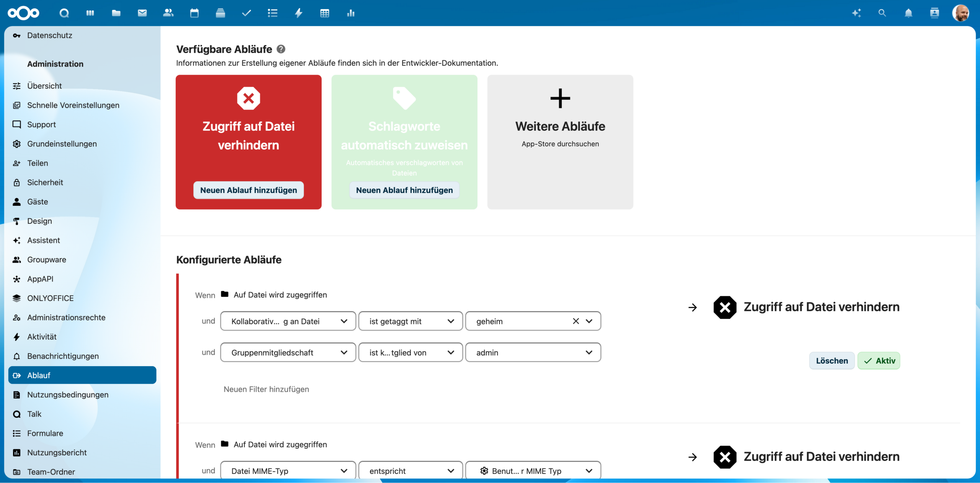Viewport: 980px width, 483px height.
Task: Click 'Neuen Ablauf hinzufügen' on the red card
Action: click(x=248, y=190)
